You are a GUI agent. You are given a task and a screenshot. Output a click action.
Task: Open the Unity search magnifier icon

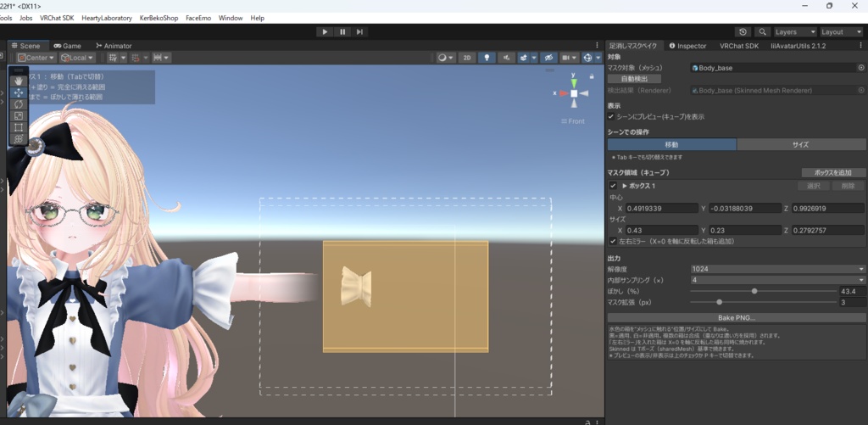pos(762,32)
